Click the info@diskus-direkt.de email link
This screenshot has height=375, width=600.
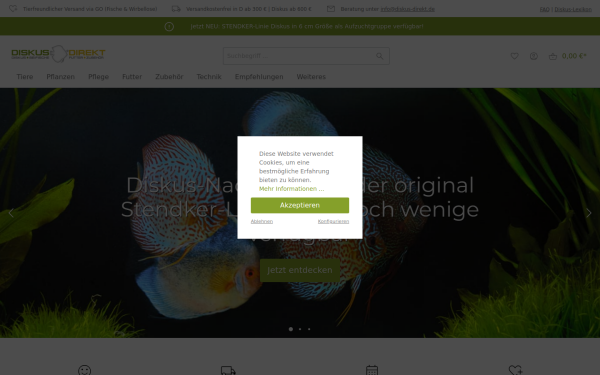(408, 9)
